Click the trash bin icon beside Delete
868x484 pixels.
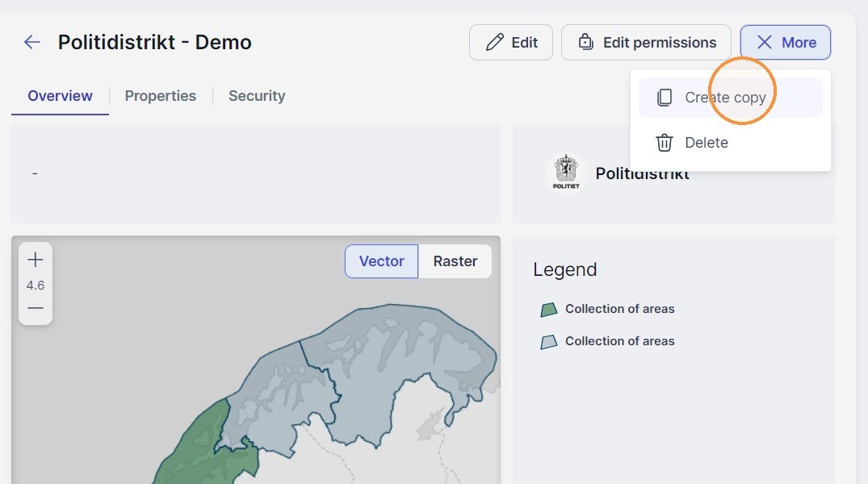pos(665,143)
